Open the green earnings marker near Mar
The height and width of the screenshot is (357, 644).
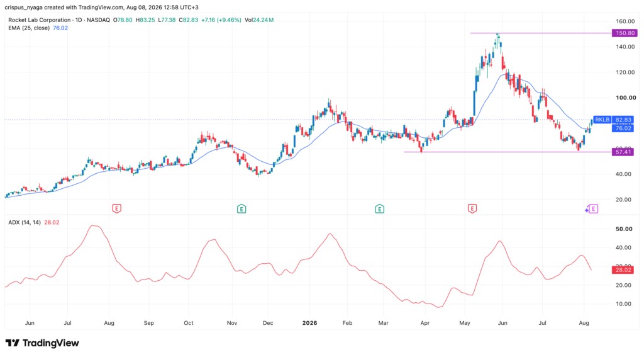coord(379,209)
